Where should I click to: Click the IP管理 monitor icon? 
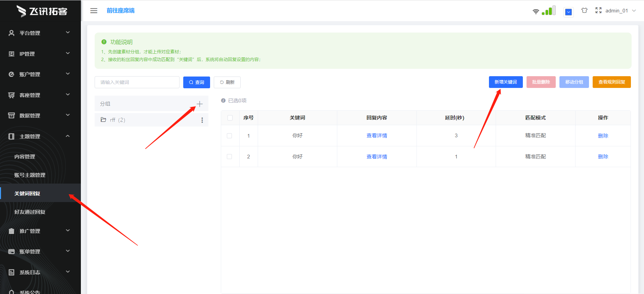point(11,54)
